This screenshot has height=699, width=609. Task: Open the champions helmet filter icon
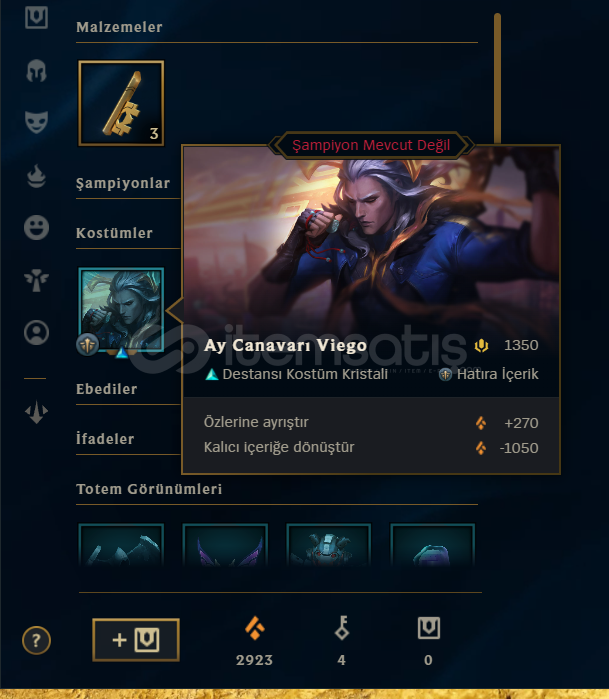(37, 70)
